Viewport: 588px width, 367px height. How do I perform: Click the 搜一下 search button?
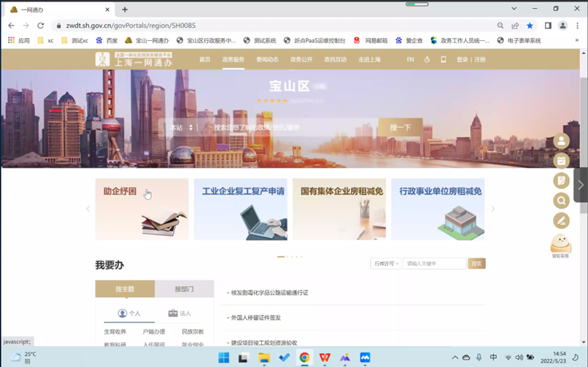coord(401,128)
